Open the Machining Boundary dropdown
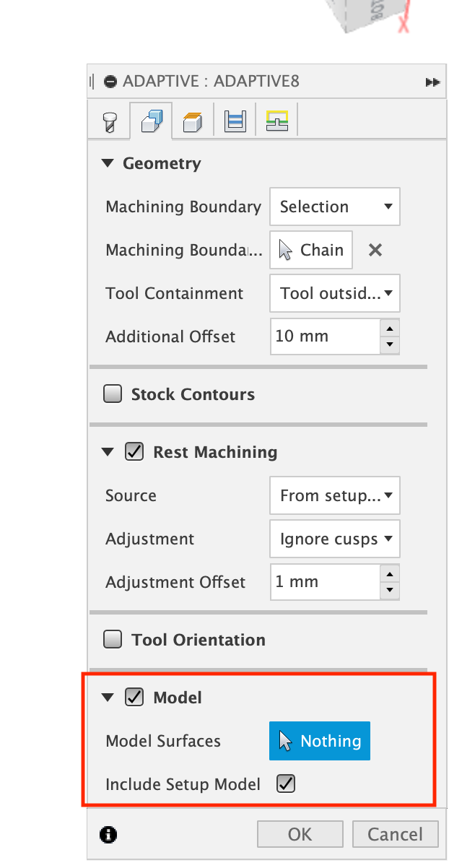 click(335, 207)
